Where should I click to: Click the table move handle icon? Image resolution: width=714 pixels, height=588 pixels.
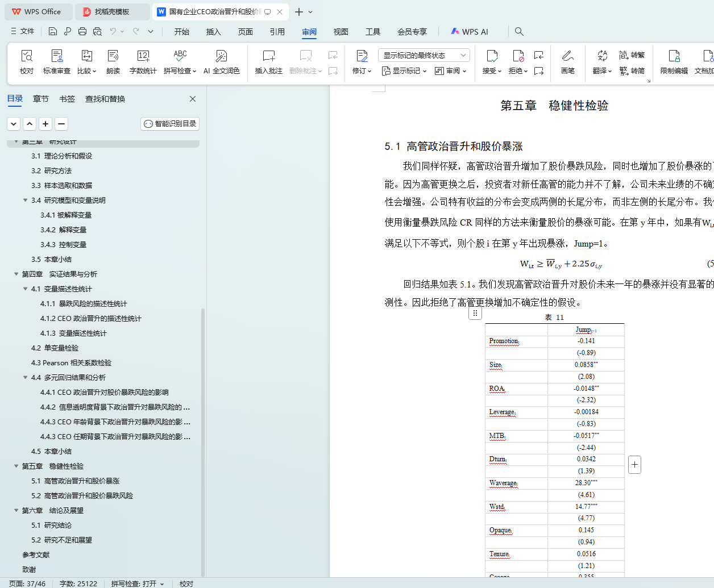pos(475,313)
